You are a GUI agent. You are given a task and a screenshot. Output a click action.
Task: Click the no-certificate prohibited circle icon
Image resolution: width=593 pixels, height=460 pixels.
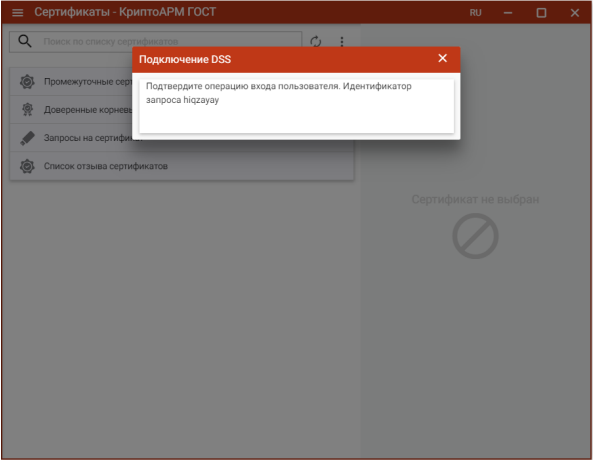pyautogui.click(x=475, y=236)
